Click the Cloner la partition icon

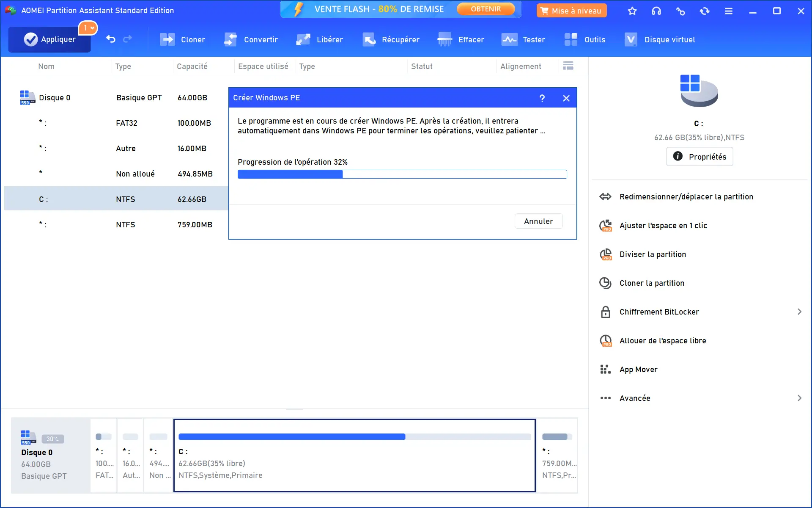pos(606,283)
